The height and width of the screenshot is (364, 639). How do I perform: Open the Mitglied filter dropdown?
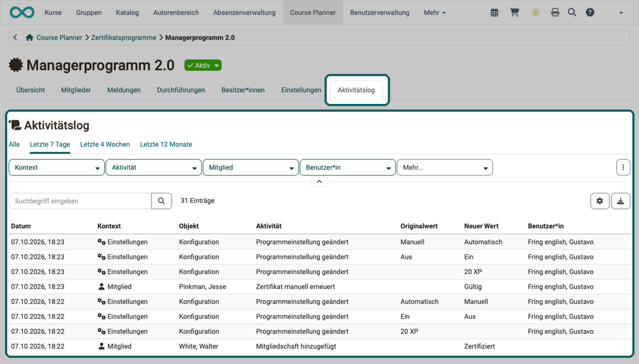(251, 167)
